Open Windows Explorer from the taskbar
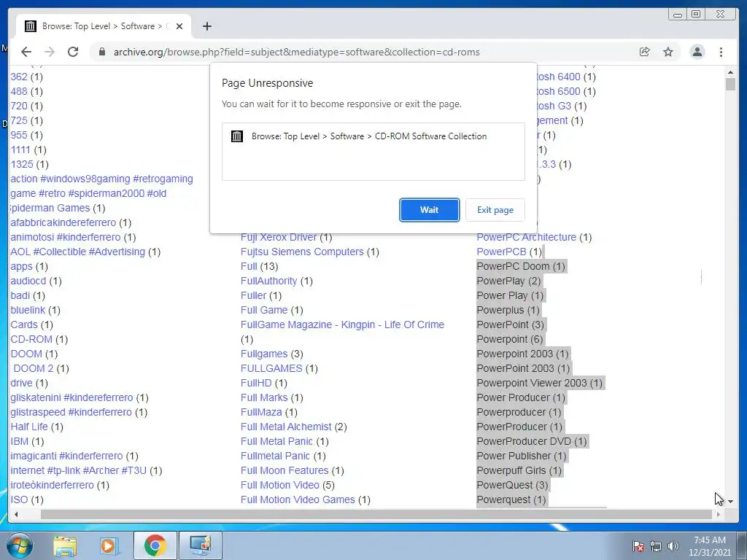 (x=65, y=545)
